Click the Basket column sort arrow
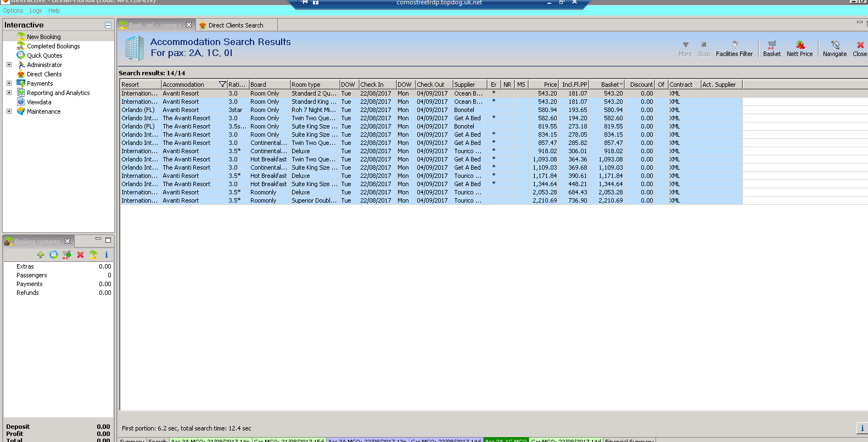This screenshot has height=442, width=868. pos(621,85)
